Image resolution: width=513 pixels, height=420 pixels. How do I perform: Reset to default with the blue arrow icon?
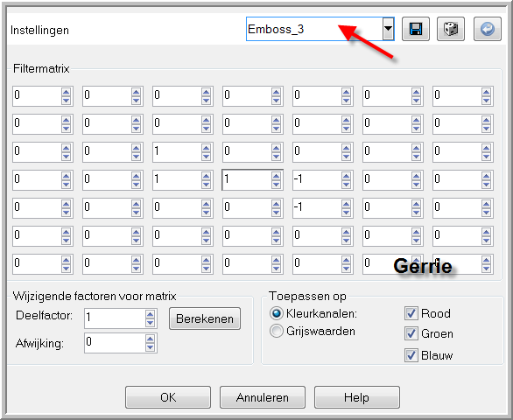pyautogui.click(x=488, y=29)
